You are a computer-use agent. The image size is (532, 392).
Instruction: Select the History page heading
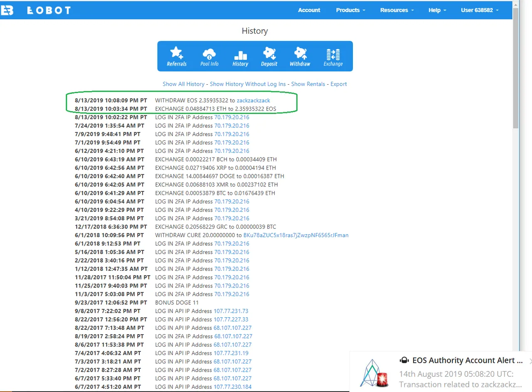[255, 31]
